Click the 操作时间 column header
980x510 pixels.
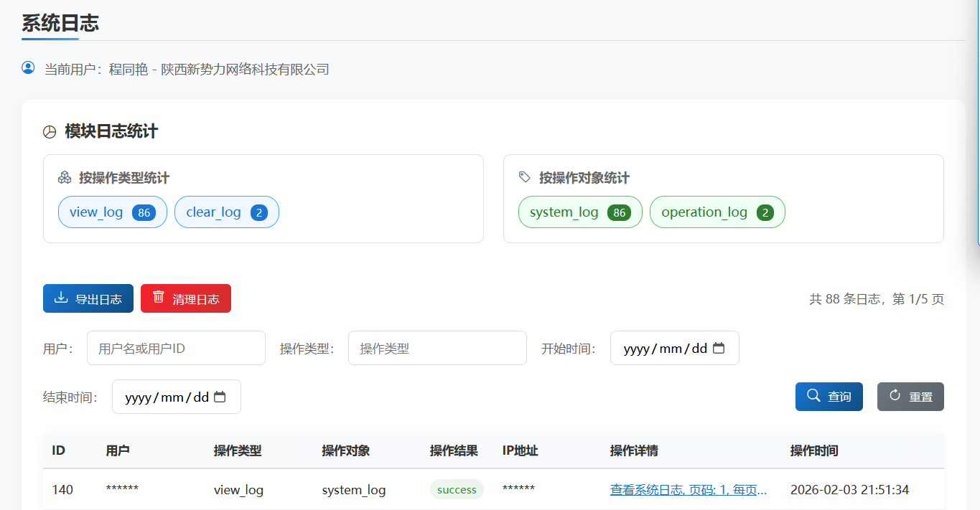click(813, 450)
